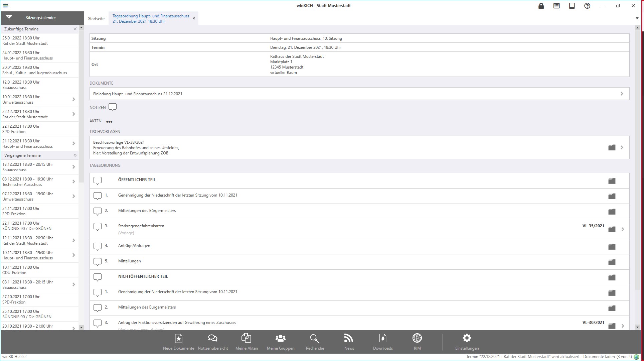Open 13.12.2021 Bauausschuss past appointment
This screenshot has width=644, height=361.
[x=39, y=167]
